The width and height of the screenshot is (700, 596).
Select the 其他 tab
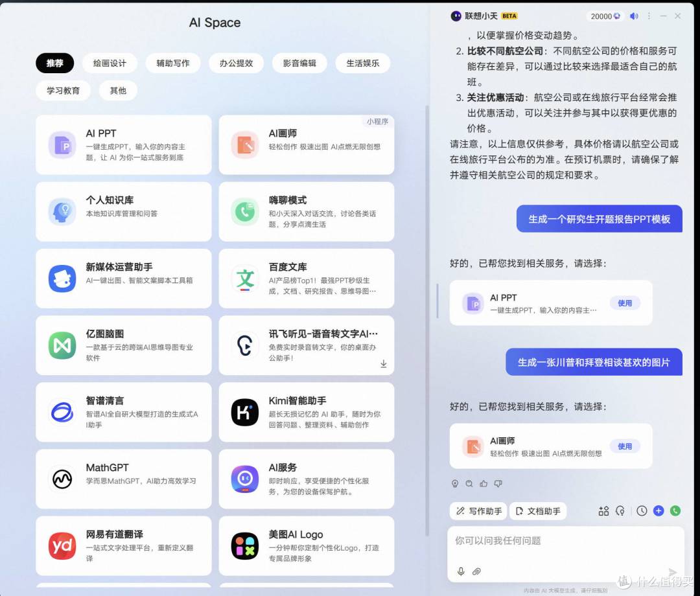click(118, 91)
